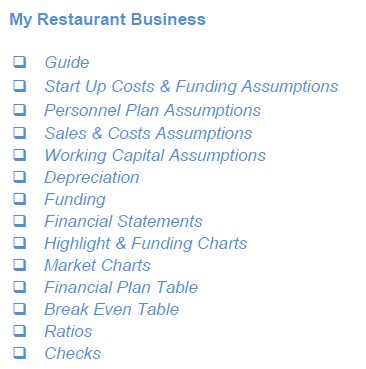
Task: Open the Ratios link
Action: click(68, 331)
